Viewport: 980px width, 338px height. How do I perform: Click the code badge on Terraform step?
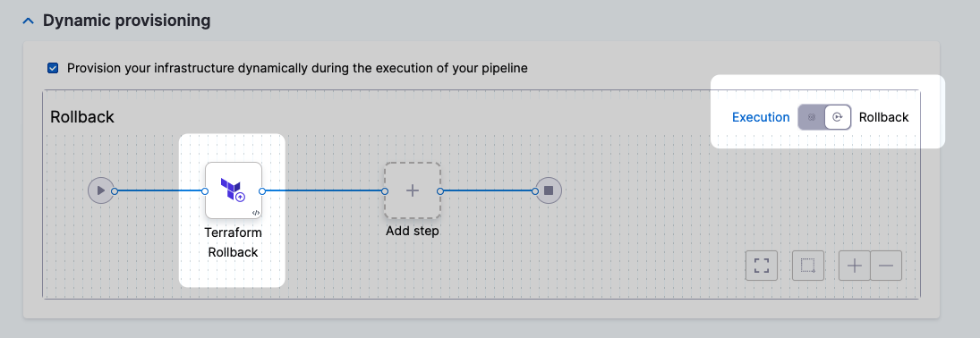(256, 213)
